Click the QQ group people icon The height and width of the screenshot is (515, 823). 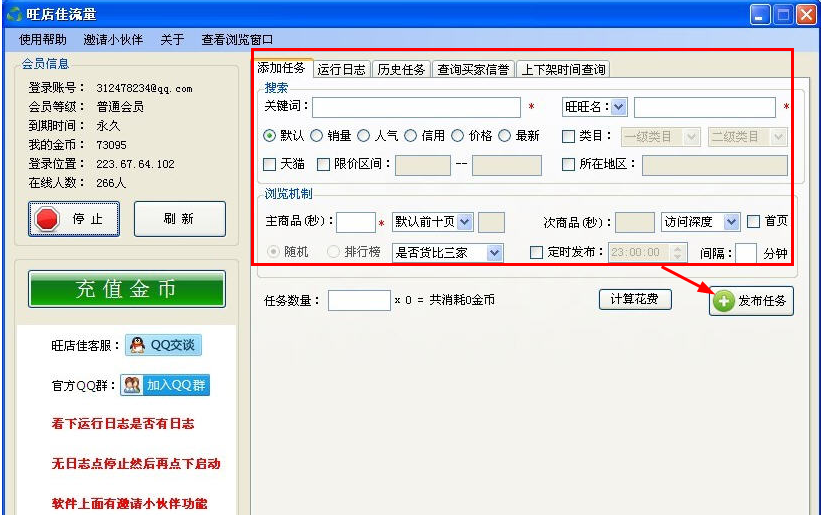click(132, 385)
